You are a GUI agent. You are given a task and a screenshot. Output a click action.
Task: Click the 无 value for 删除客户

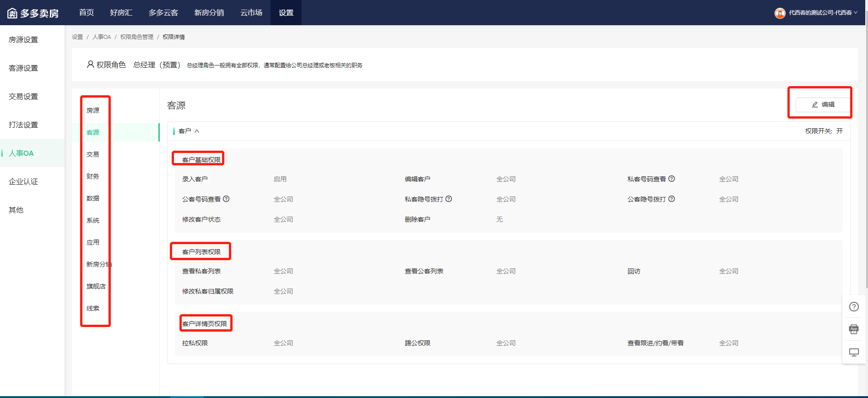coord(499,219)
